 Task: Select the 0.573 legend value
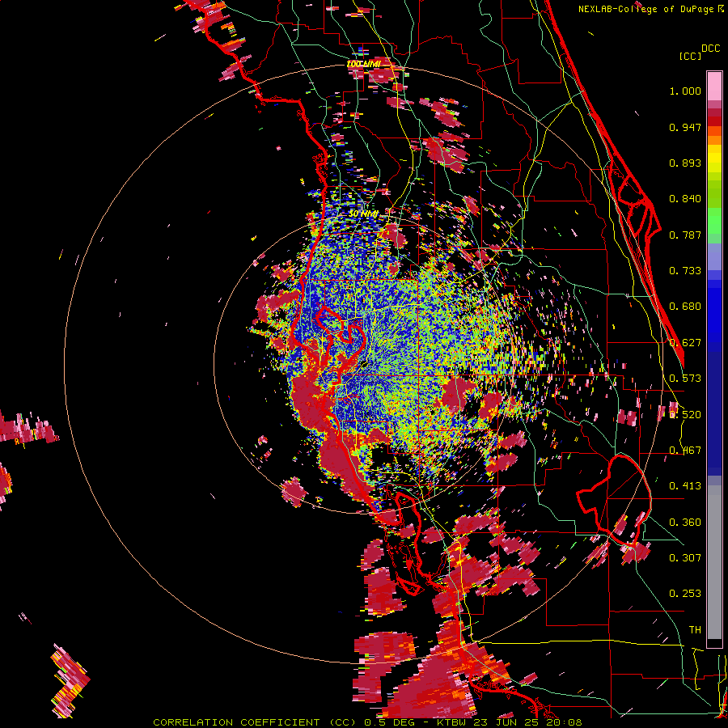pos(685,379)
